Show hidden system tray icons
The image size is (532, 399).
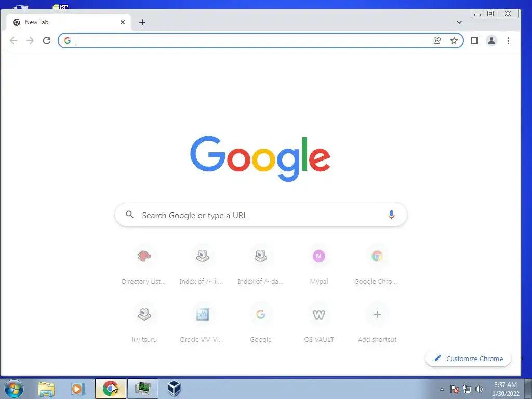442,389
